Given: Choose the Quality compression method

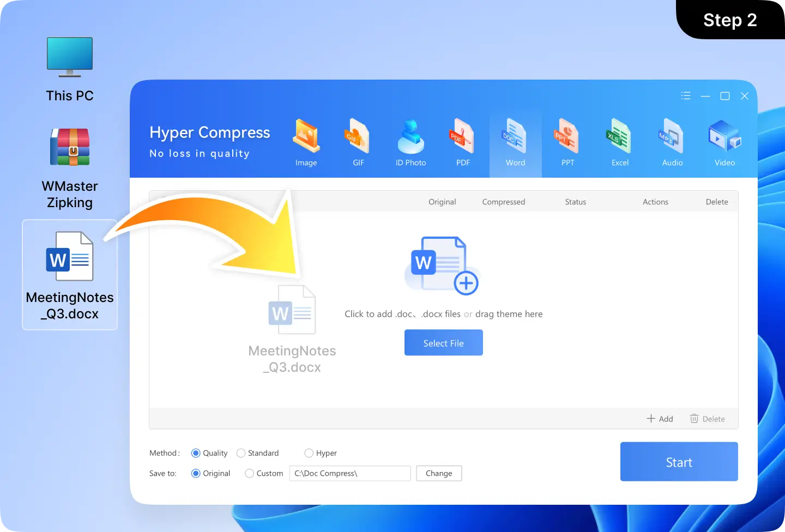Looking at the screenshot, I should click(209, 453).
